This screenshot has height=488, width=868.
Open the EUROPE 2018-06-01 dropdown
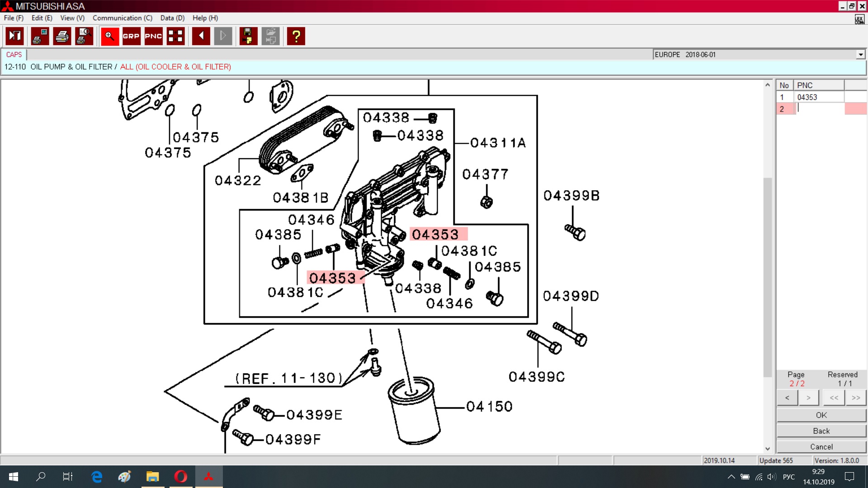(860, 55)
